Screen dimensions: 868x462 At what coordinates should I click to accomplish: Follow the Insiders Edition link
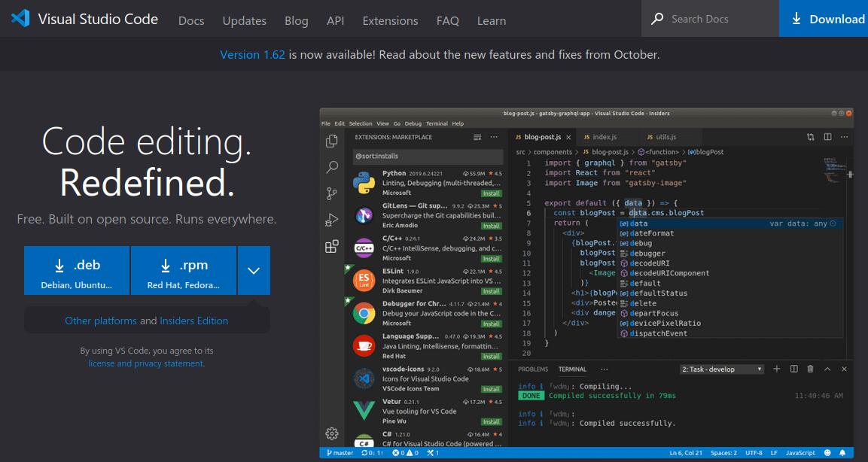pos(193,321)
